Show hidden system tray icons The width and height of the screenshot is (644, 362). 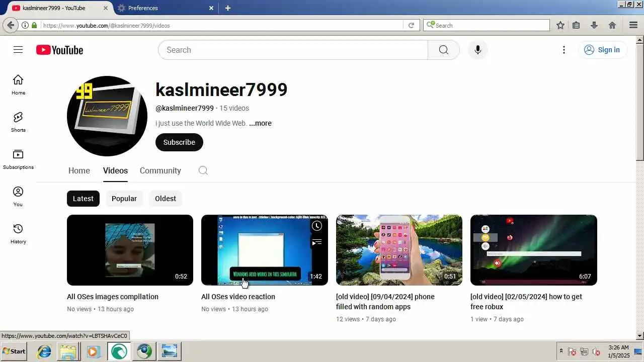pyautogui.click(x=561, y=351)
